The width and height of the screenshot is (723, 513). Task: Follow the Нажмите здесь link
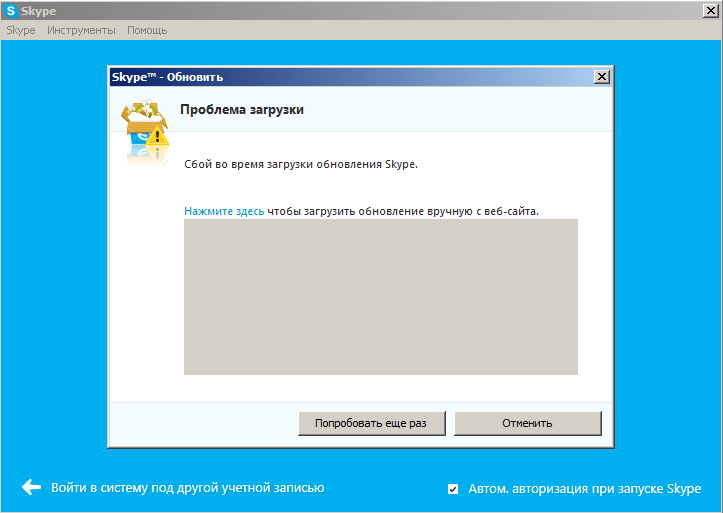click(224, 211)
